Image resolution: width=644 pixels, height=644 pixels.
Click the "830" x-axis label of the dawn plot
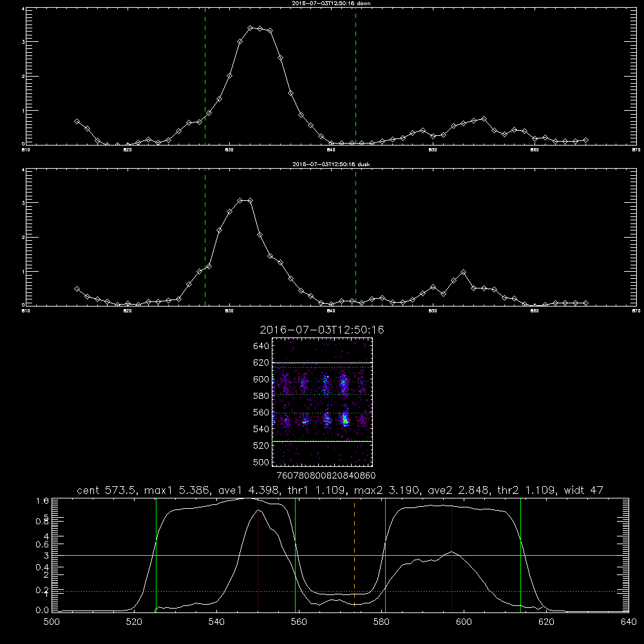[x=229, y=150]
